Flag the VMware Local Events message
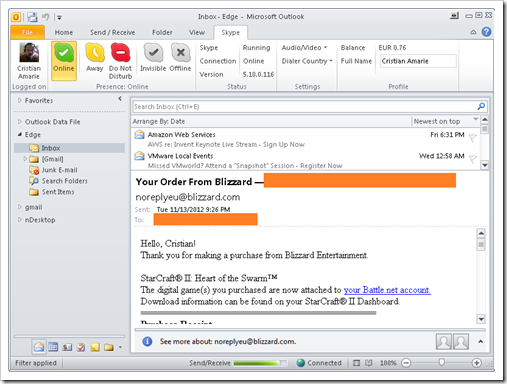This screenshot has height=384, width=507. coord(473,159)
